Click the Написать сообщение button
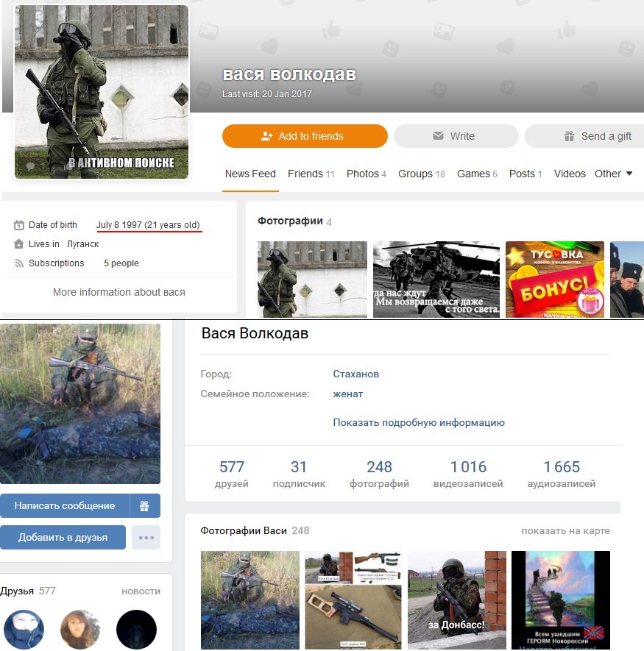The height and width of the screenshot is (651, 644). pyautogui.click(x=65, y=506)
